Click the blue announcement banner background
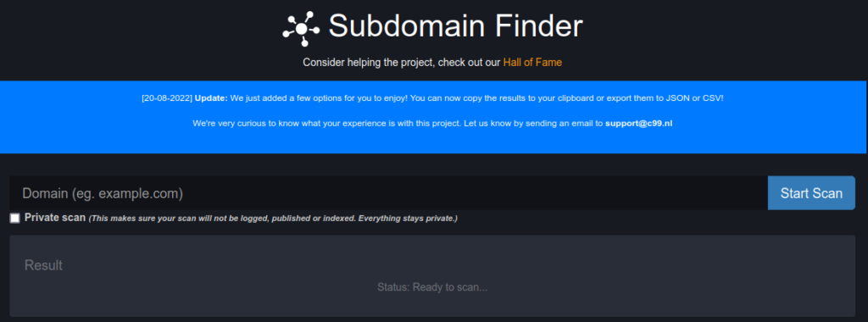This screenshot has width=868, height=322. 431,141
